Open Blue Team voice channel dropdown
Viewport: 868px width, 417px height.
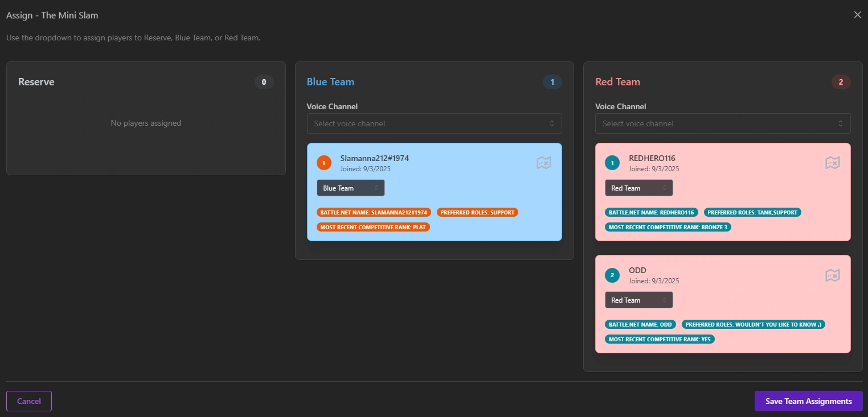coord(434,123)
